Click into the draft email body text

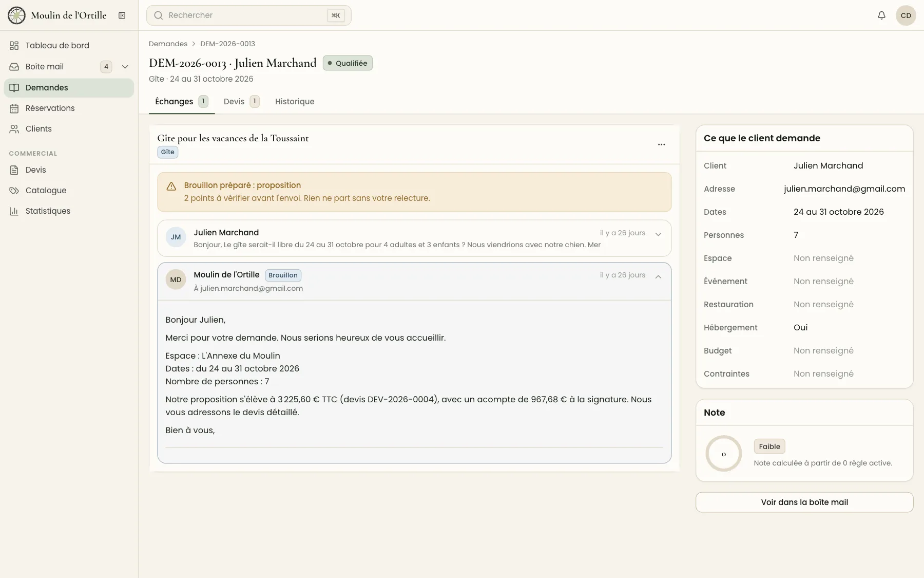coord(414,375)
